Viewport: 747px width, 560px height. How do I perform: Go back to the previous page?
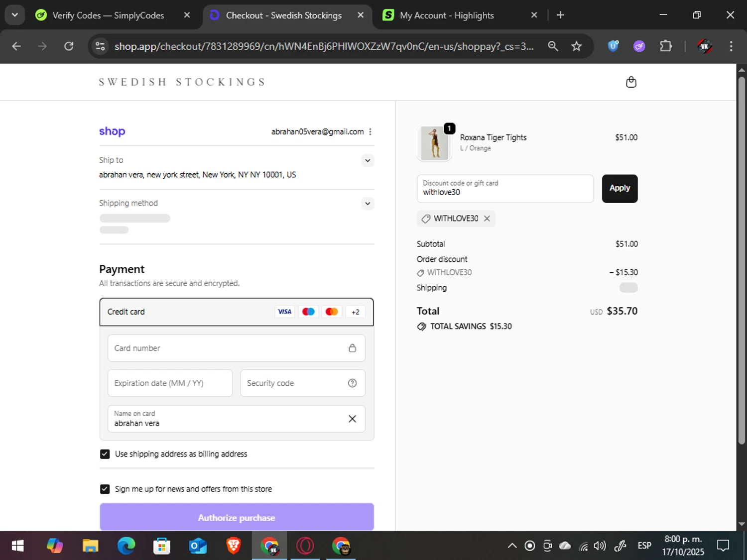pos(16,46)
